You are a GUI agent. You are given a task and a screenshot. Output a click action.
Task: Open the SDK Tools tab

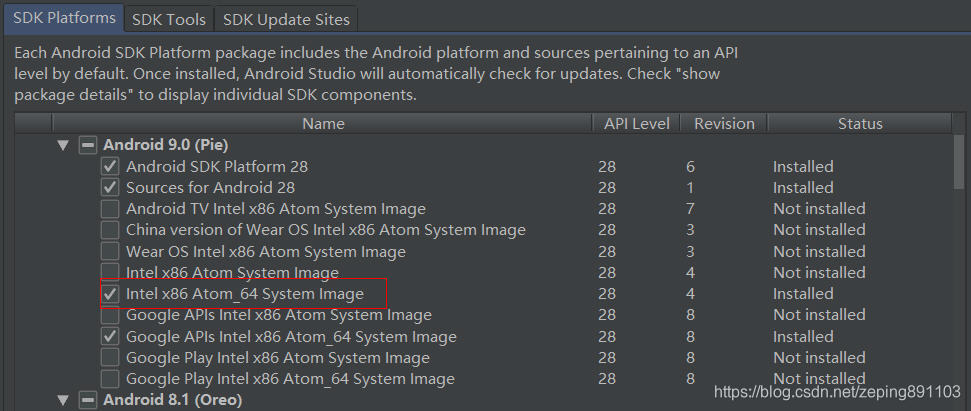click(x=168, y=19)
